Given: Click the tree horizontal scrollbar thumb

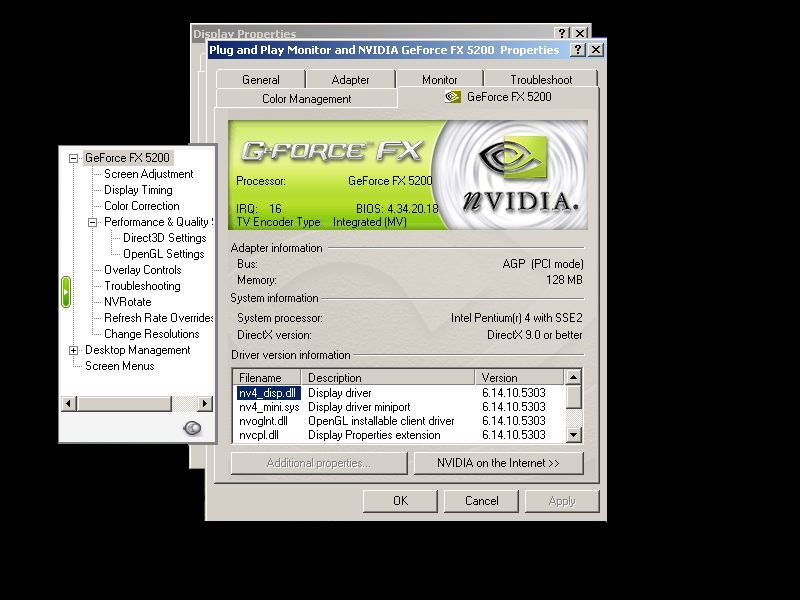Looking at the screenshot, I should click(124, 404).
